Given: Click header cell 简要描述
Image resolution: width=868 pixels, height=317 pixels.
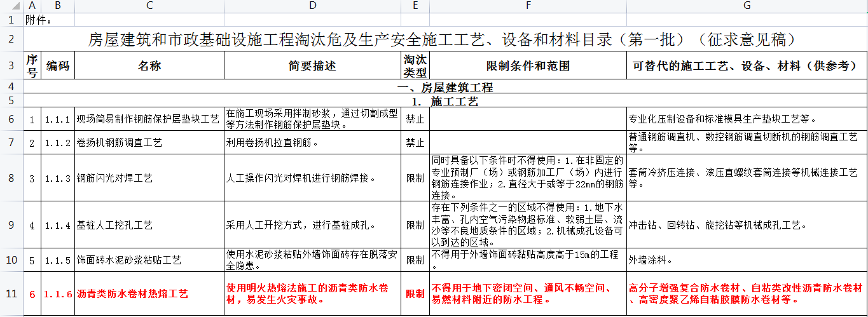Looking at the screenshot, I should (312, 66).
